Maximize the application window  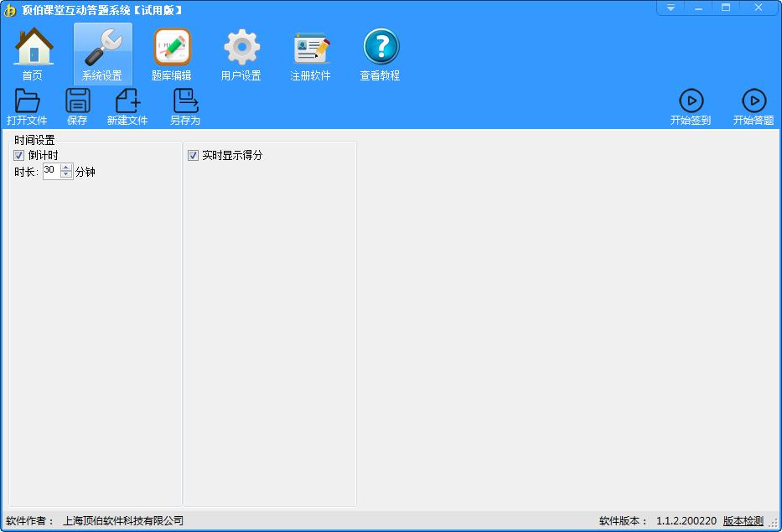coord(726,8)
